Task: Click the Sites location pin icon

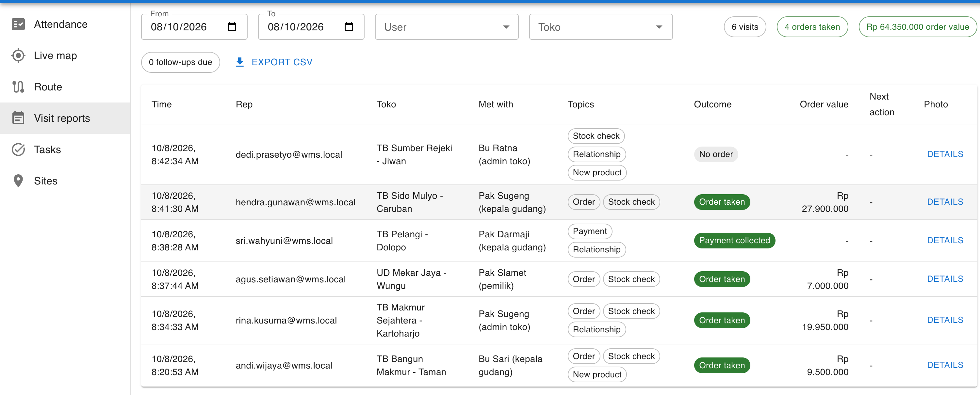Action: pyautogui.click(x=18, y=181)
